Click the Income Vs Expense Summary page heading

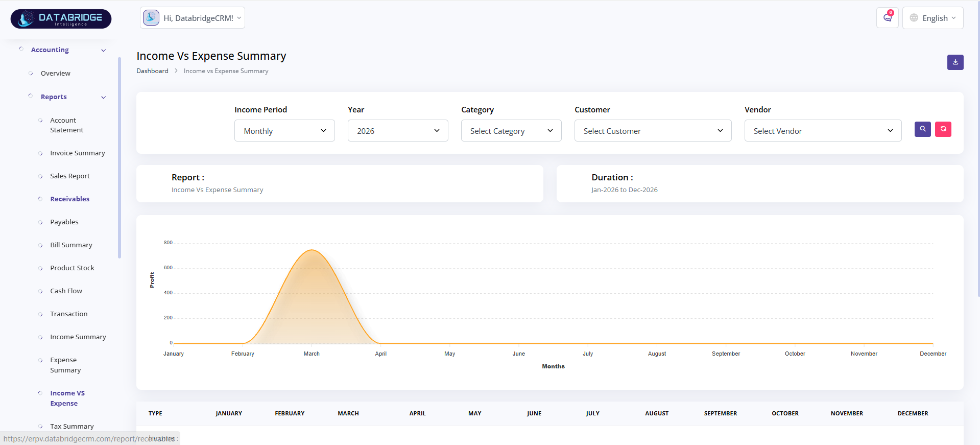(x=211, y=56)
